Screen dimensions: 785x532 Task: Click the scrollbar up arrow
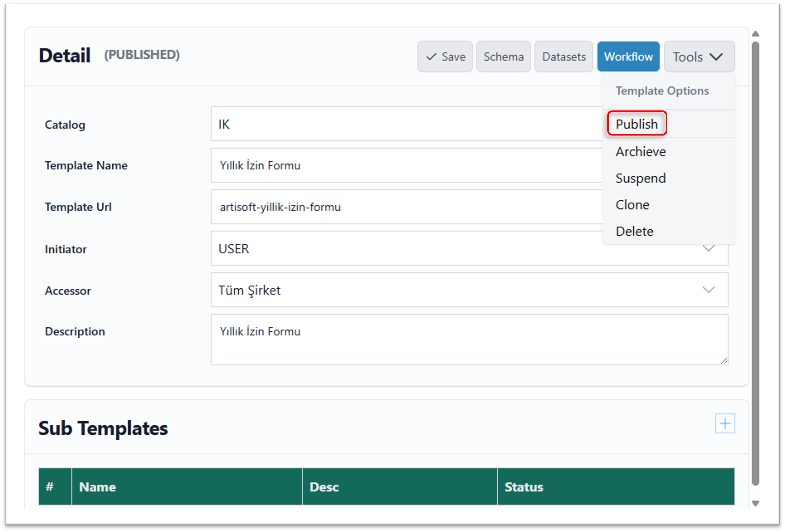coord(756,34)
